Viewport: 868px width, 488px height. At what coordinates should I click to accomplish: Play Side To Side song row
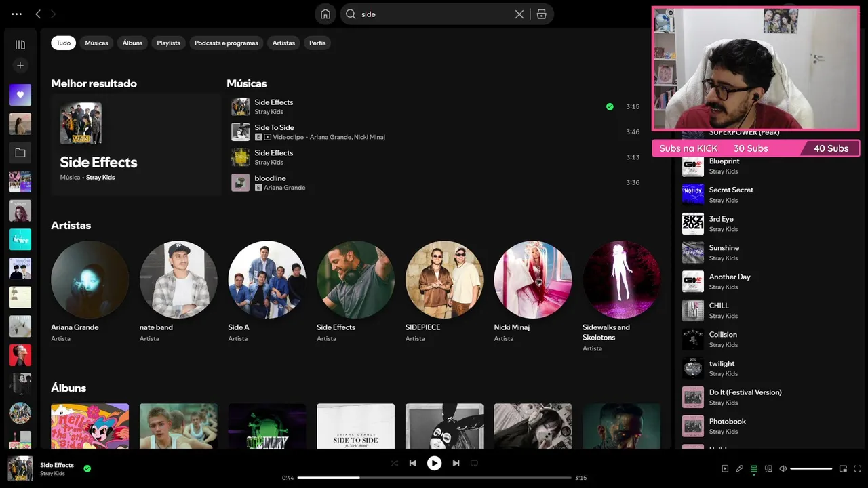(x=437, y=131)
